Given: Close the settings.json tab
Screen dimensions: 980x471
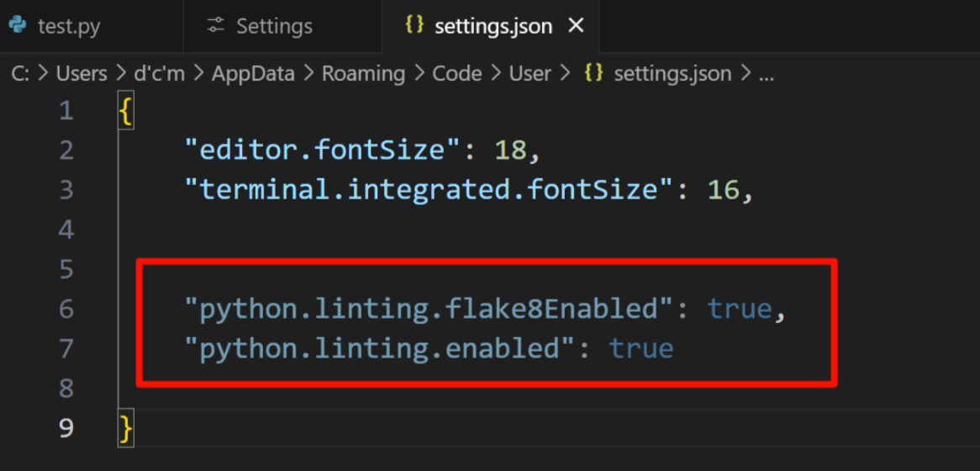Looking at the screenshot, I should [574, 25].
